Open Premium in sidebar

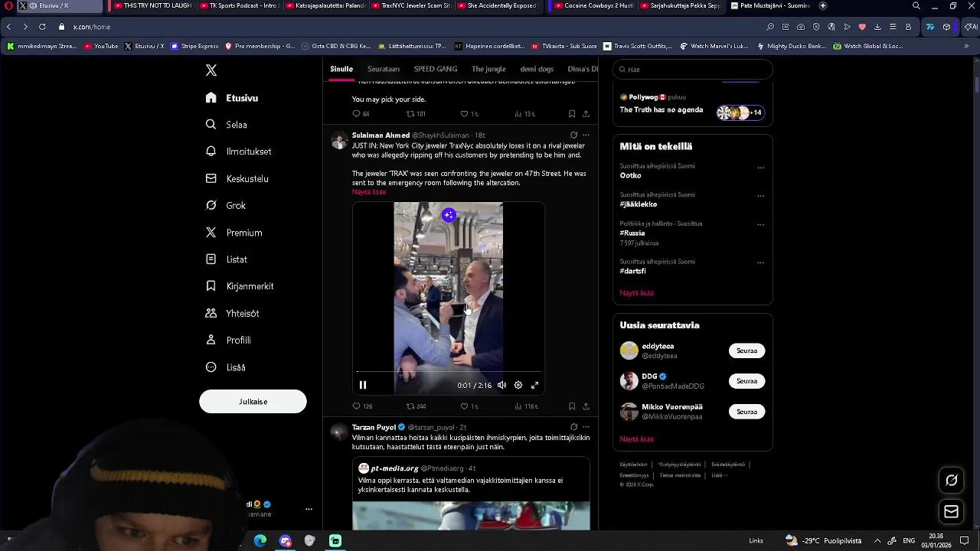pos(234,233)
